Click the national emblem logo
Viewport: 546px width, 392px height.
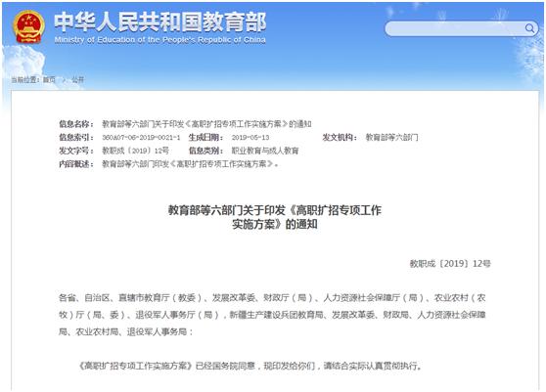click(29, 27)
